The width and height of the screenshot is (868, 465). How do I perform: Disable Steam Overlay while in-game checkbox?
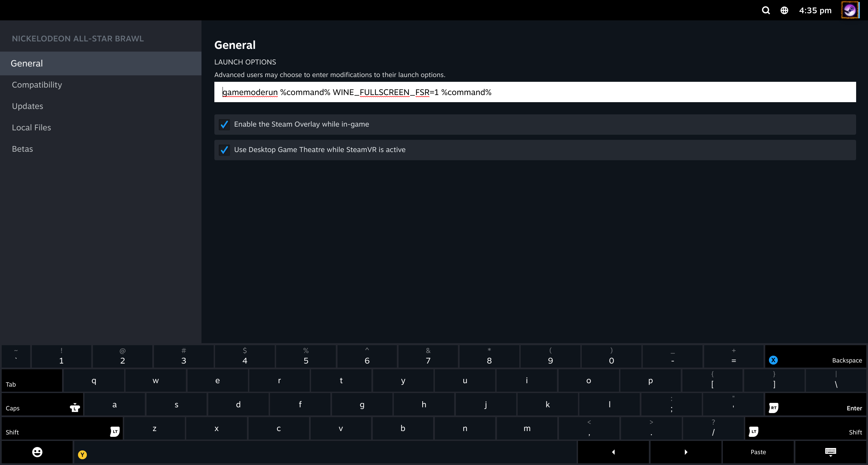point(224,125)
